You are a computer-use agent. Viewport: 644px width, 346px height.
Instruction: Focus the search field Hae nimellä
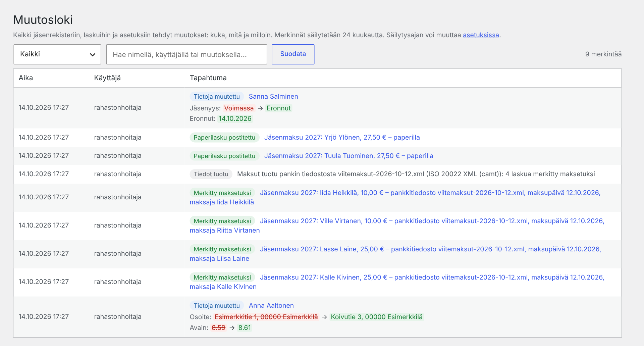coord(186,54)
